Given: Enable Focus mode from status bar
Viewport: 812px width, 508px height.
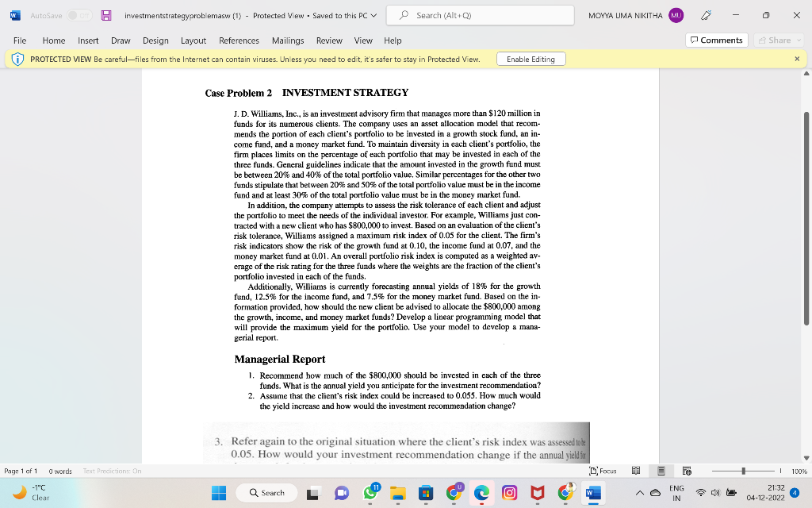Looking at the screenshot, I should [603, 471].
